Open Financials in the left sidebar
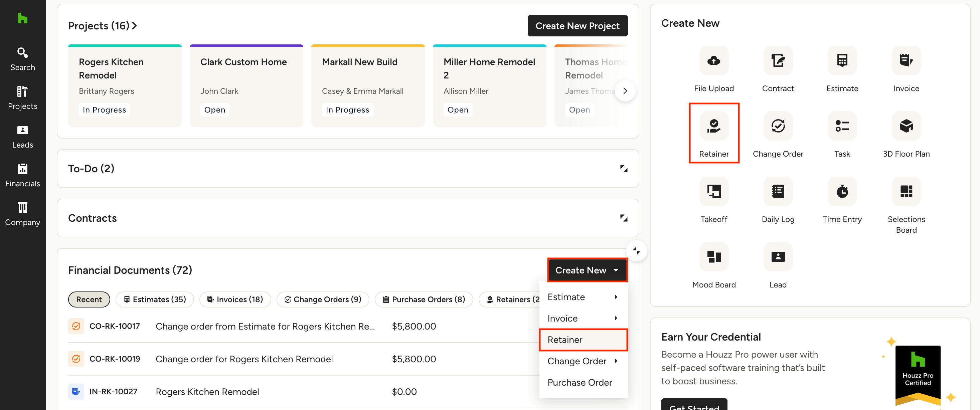The image size is (980, 410). point(22,175)
